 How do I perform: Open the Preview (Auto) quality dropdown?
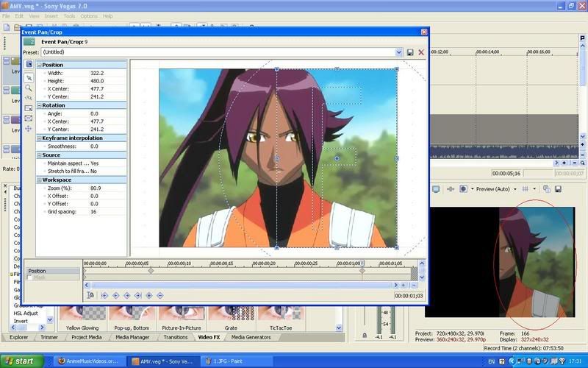(x=515, y=189)
